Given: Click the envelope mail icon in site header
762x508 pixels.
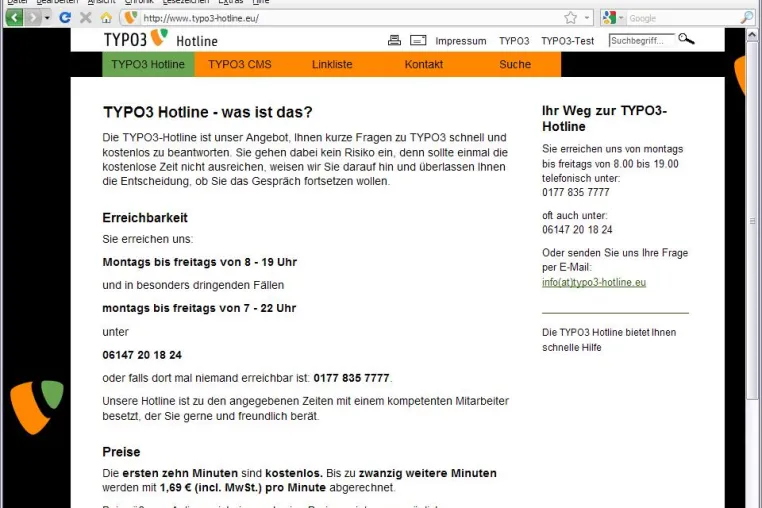Looking at the screenshot, I should 418,40.
